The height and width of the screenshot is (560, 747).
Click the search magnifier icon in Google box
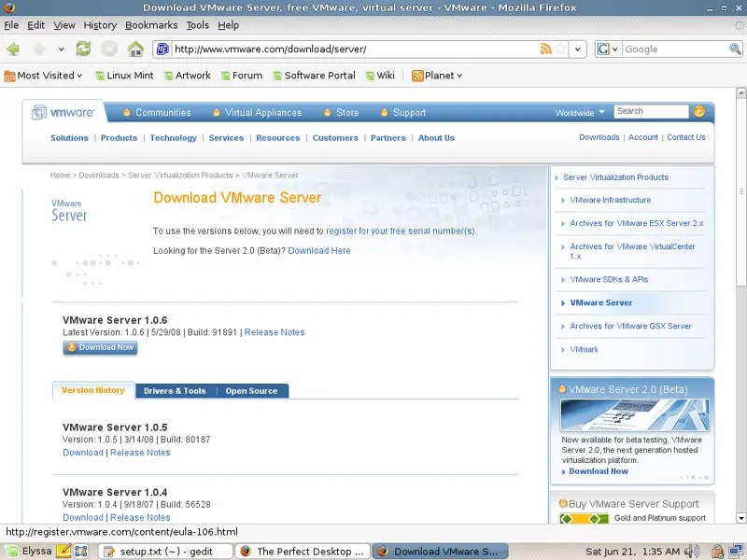pos(735,49)
